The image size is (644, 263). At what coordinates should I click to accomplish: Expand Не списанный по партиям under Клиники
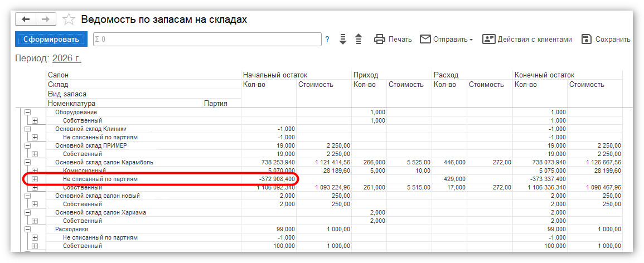point(35,137)
